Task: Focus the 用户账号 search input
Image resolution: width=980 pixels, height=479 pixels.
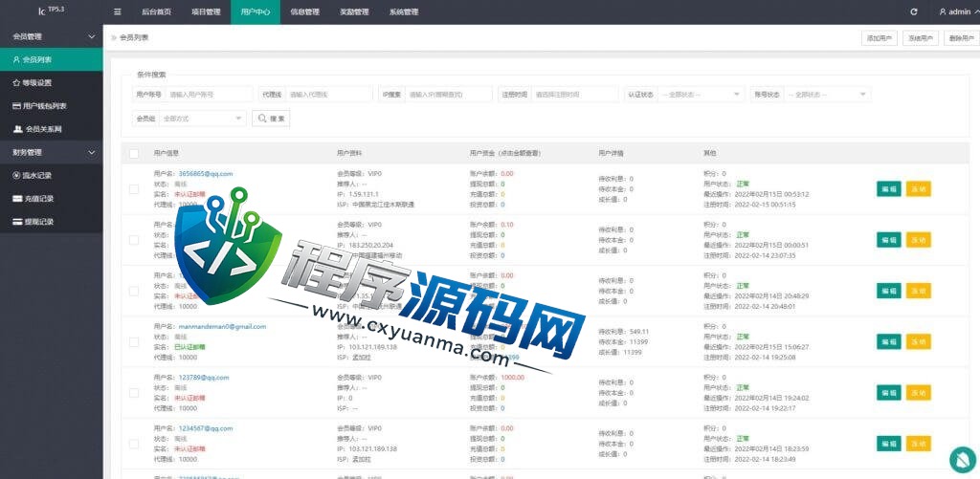Action: (x=209, y=95)
